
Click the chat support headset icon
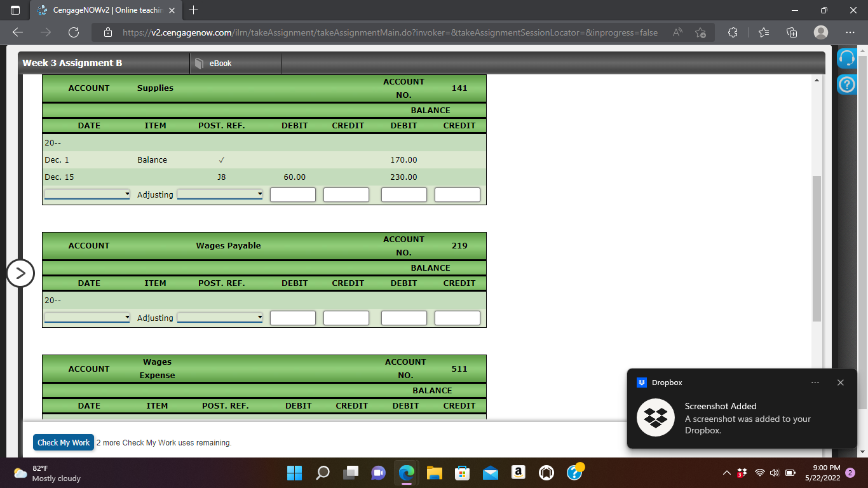[x=847, y=58]
